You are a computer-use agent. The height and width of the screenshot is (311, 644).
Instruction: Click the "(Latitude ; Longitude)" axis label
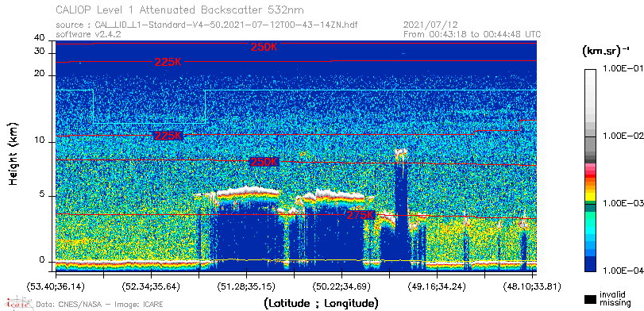(x=321, y=304)
